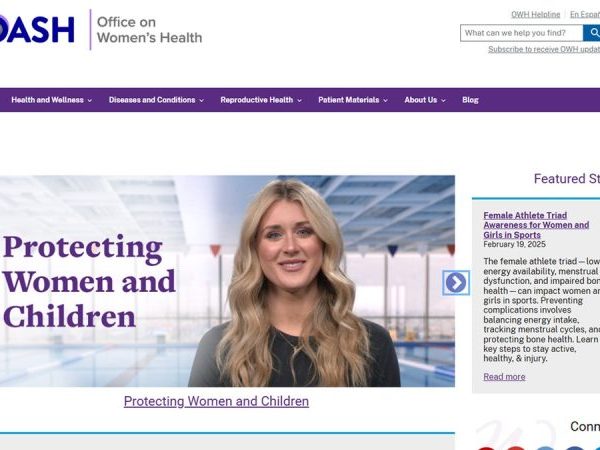
Task: Open the Diseases and Conditions dropdown
Action: tap(156, 100)
